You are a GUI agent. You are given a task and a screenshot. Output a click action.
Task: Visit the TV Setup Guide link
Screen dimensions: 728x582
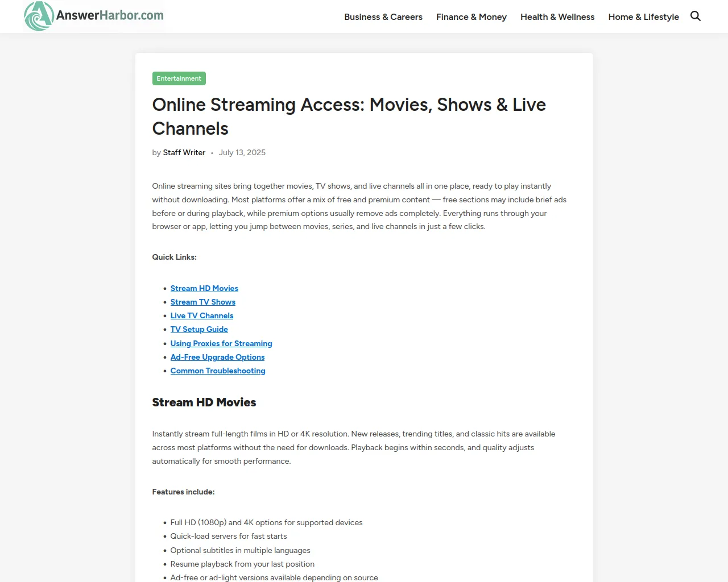pos(199,329)
